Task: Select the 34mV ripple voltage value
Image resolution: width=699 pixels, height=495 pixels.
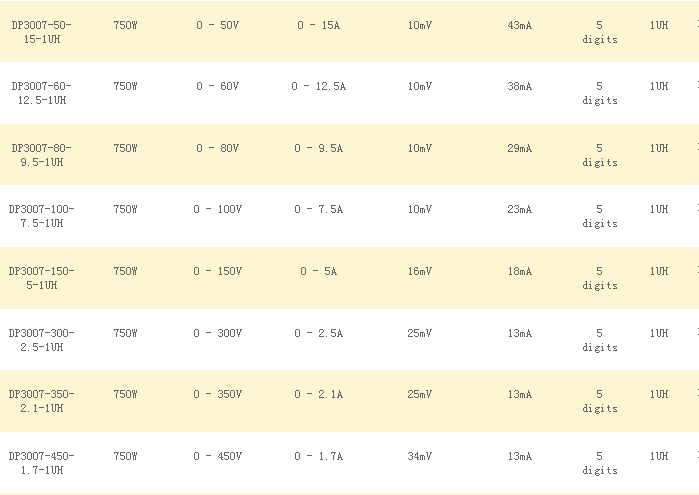Action: coord(420,457)
